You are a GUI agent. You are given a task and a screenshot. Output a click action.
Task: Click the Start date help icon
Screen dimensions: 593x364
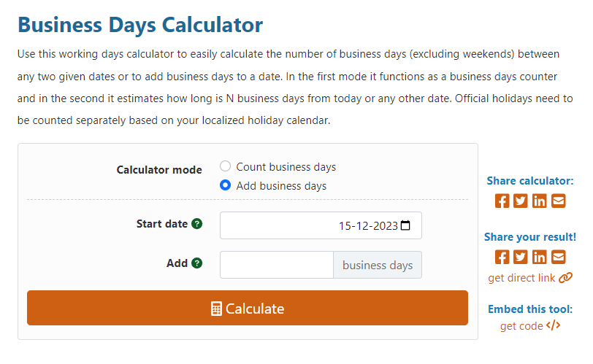196,224
